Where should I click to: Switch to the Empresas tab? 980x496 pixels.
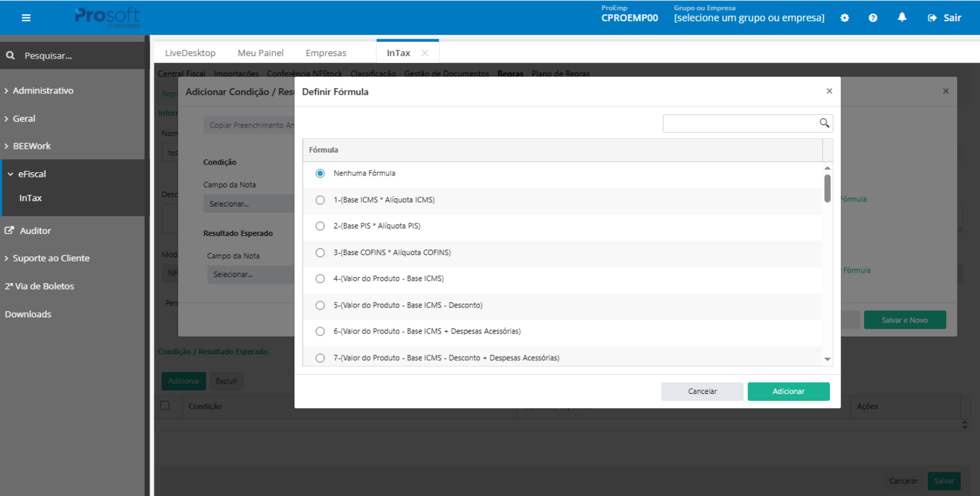(x=326, y=53)
